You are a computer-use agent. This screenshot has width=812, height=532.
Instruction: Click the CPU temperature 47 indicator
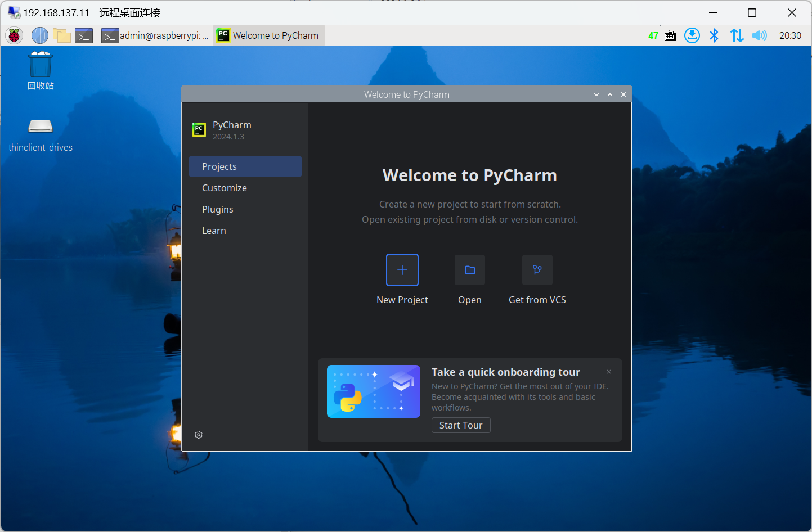pos(653,36)
